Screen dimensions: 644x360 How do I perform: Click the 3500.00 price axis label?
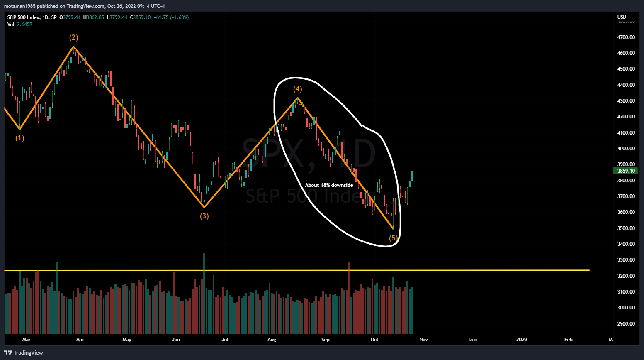coord(626,228)
